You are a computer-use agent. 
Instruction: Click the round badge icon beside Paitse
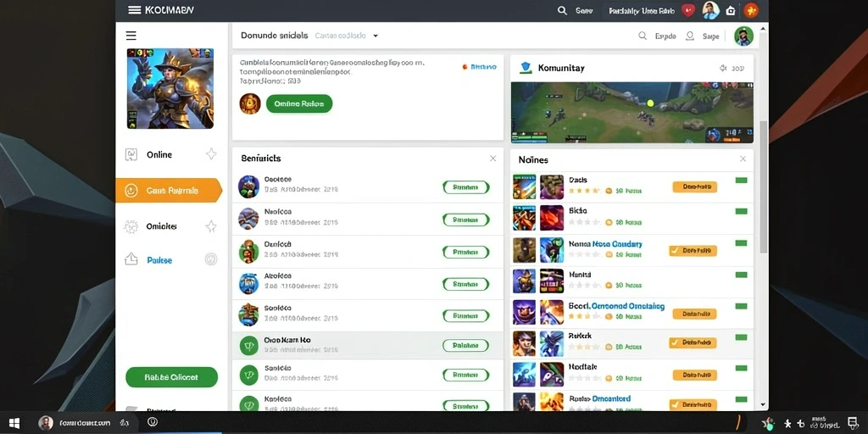click(211, 259)
